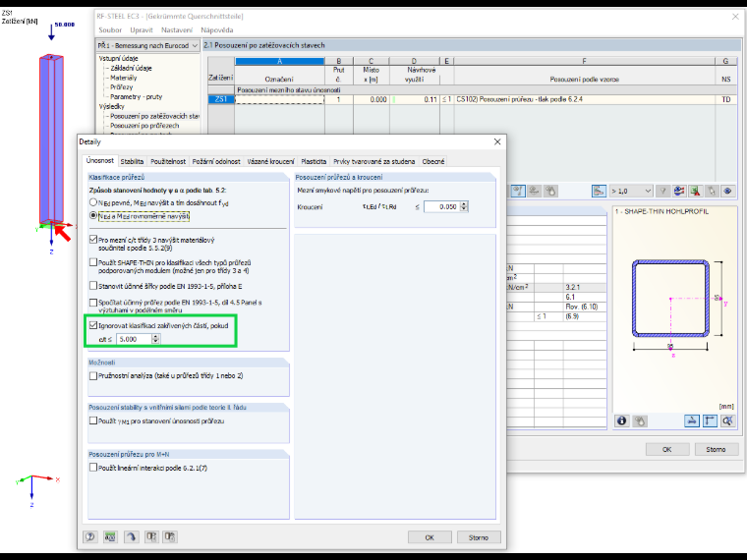The image size is (747, 560).
Task: Enable Spočítat účinný průřez checkbox
Action: [x=93, y=302]
